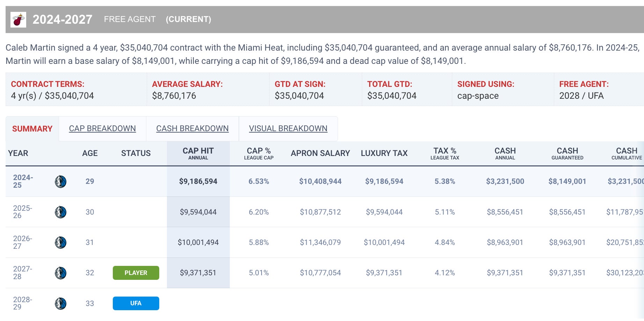This screenshot has height=321, width=644.
Task: Open the Visual Breakdown tab
Action: [288, 128]
